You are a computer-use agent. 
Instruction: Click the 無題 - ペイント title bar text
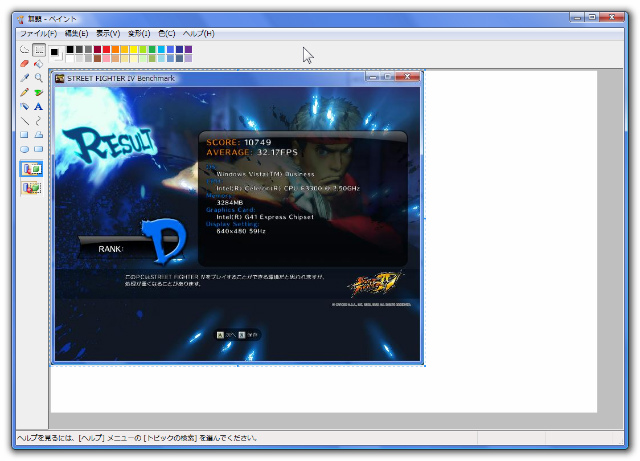(52, 19)
